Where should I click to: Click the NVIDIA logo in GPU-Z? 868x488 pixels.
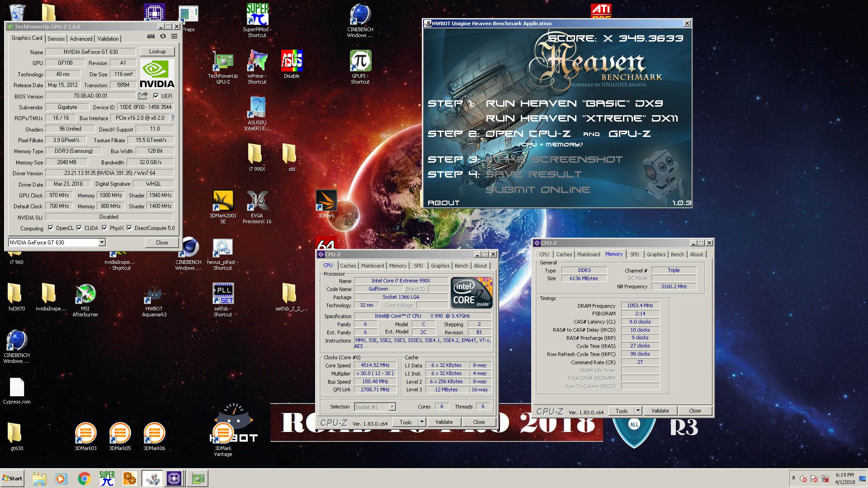click(157, 74)
